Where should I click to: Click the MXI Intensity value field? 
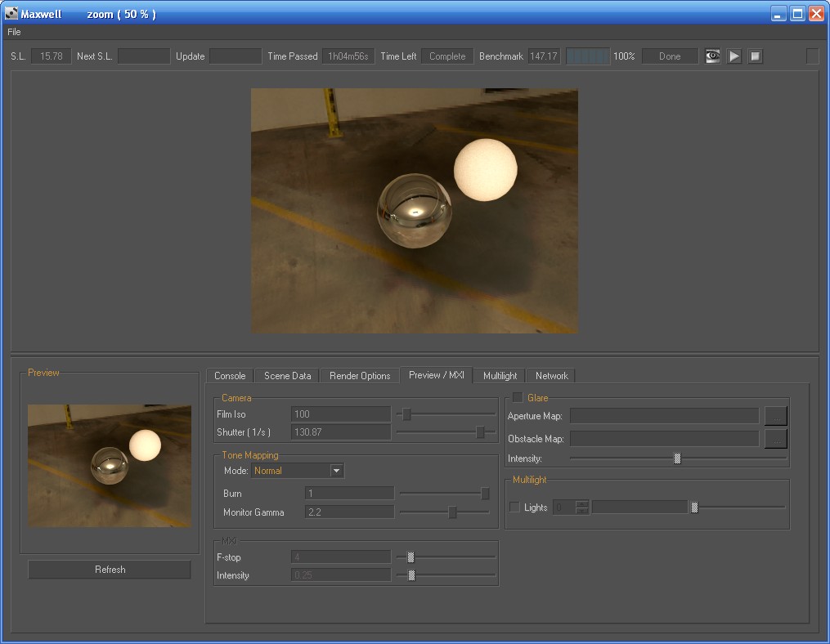tap(341, 575)
